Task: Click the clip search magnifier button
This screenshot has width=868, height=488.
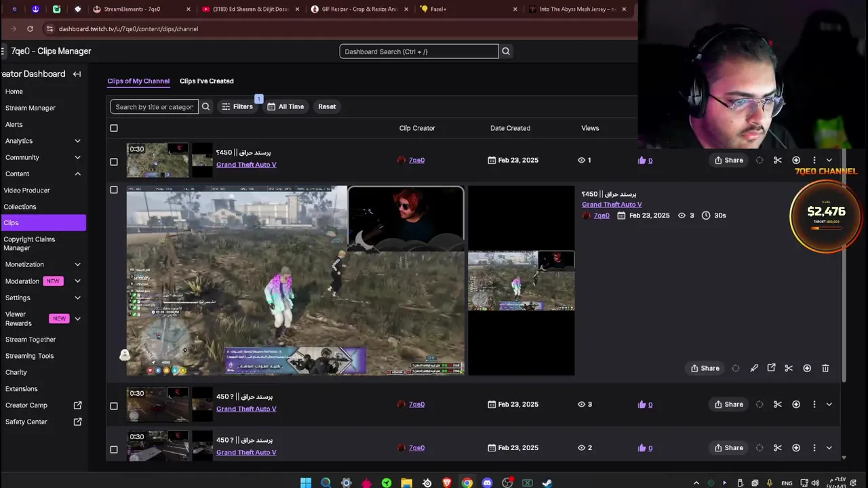Action: click(x=206, y=106)
